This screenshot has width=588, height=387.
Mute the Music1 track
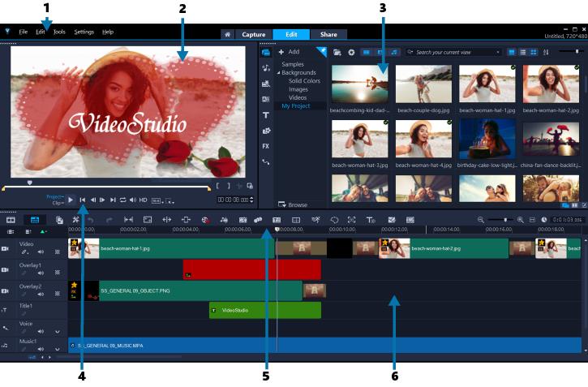41,349
